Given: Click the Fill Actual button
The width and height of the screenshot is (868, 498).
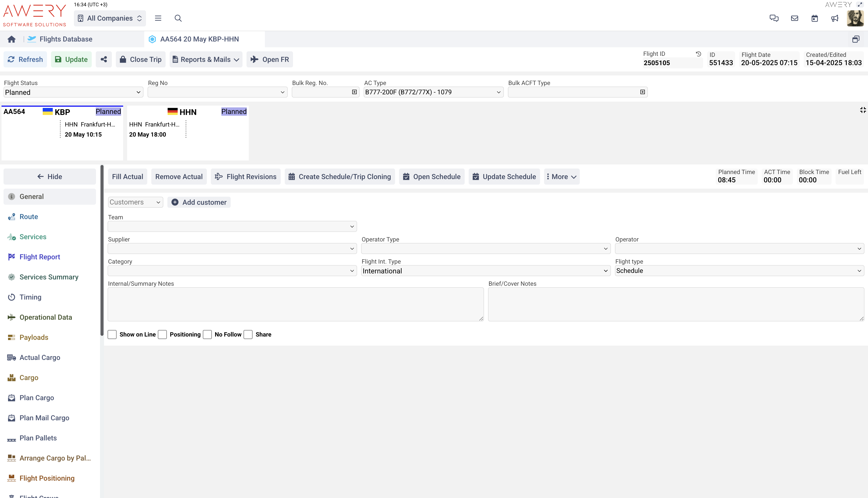Looking at the screenshot, I should point(127,177).
